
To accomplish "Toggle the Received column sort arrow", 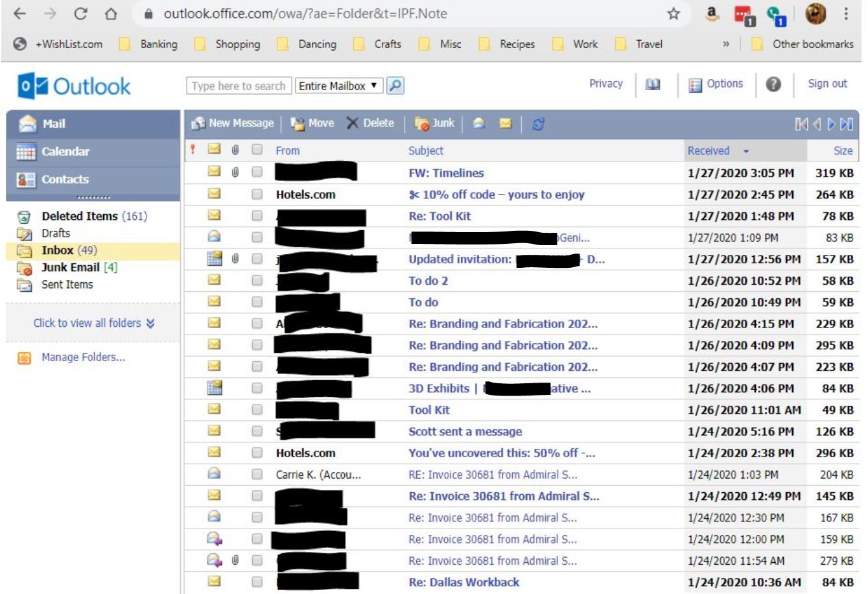I will [746, 151].
